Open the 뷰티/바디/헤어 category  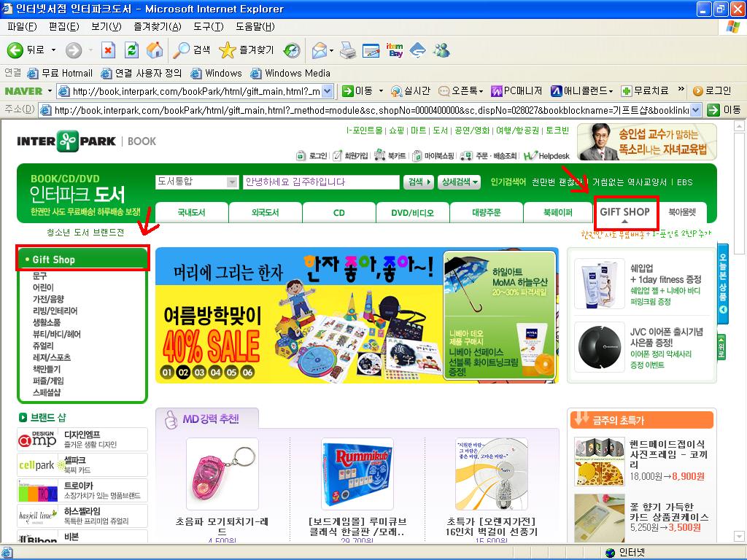pyautogui.click(x=57, y=334)
